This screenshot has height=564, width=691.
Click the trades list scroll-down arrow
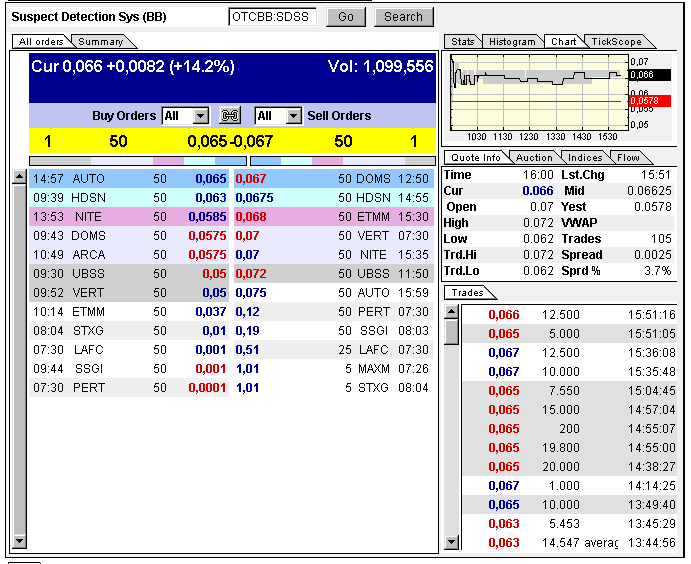point(452,542)
